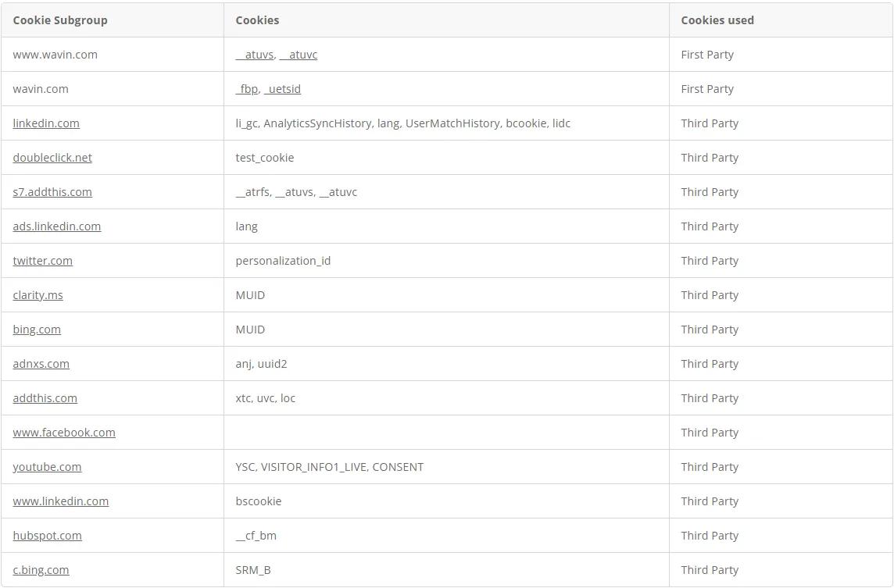Select the lang cell in ads.linkedin.com row

(x=446, y=226)
